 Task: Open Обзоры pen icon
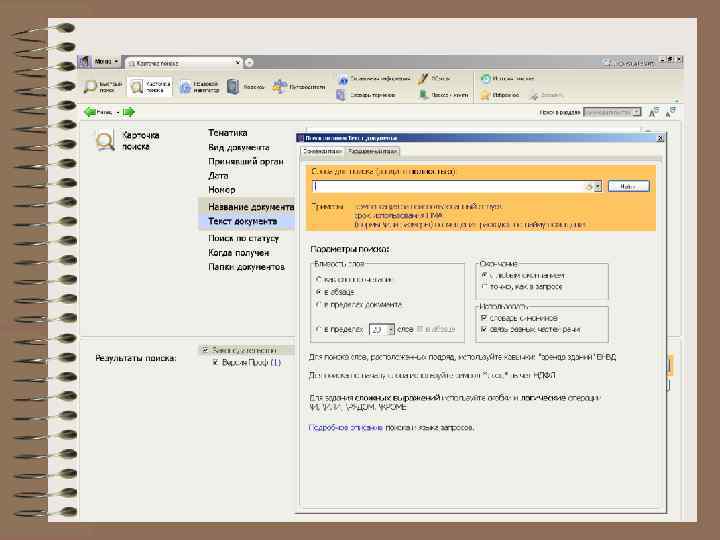pos(422,79)
